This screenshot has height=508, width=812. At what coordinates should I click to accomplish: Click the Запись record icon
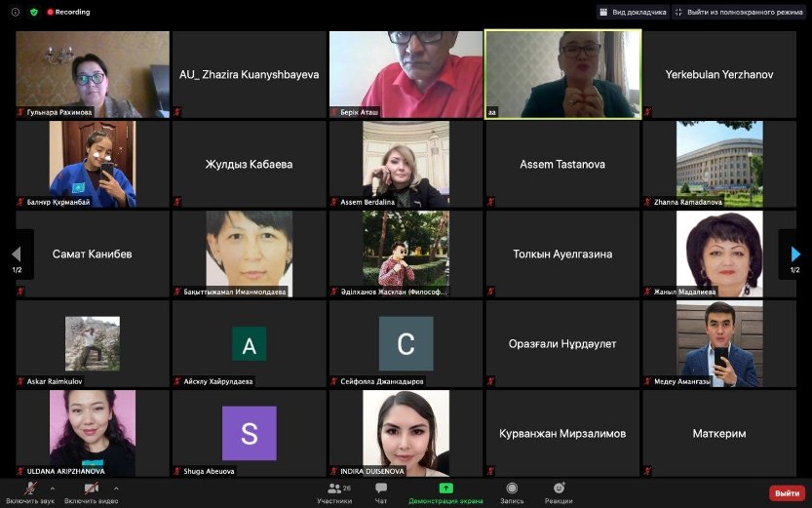512,488
